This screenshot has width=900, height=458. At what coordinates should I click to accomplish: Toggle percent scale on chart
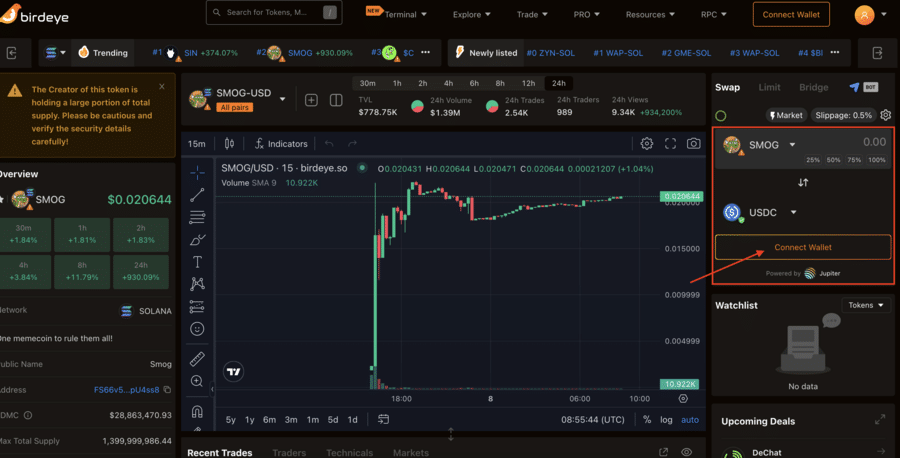click(647, 420)
